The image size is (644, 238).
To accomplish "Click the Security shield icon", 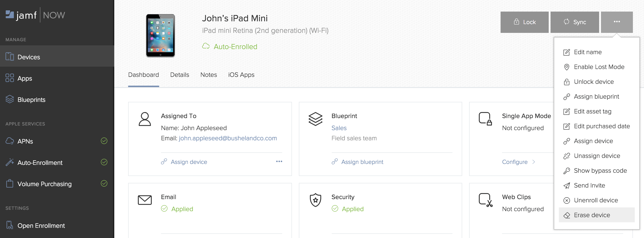I will [315, 200].
